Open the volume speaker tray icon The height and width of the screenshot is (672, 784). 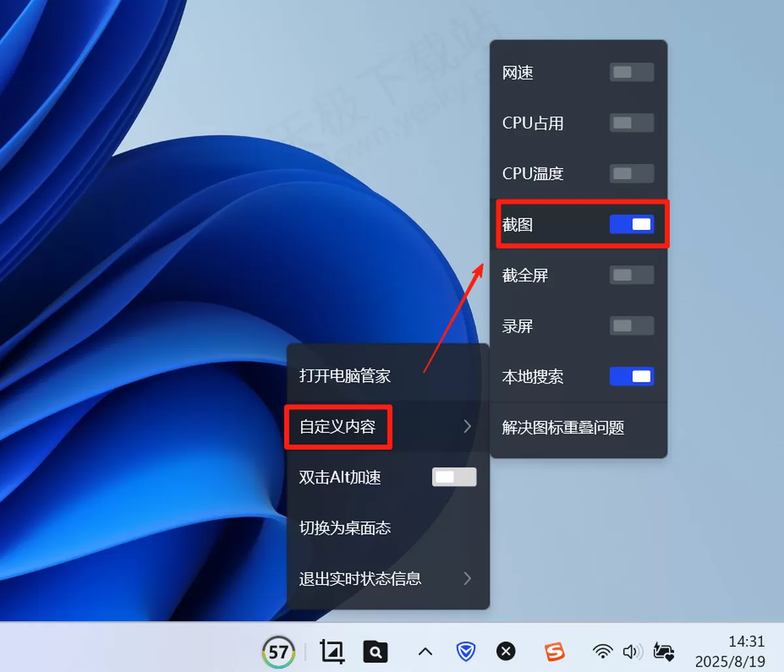click(x=632, y=651)
